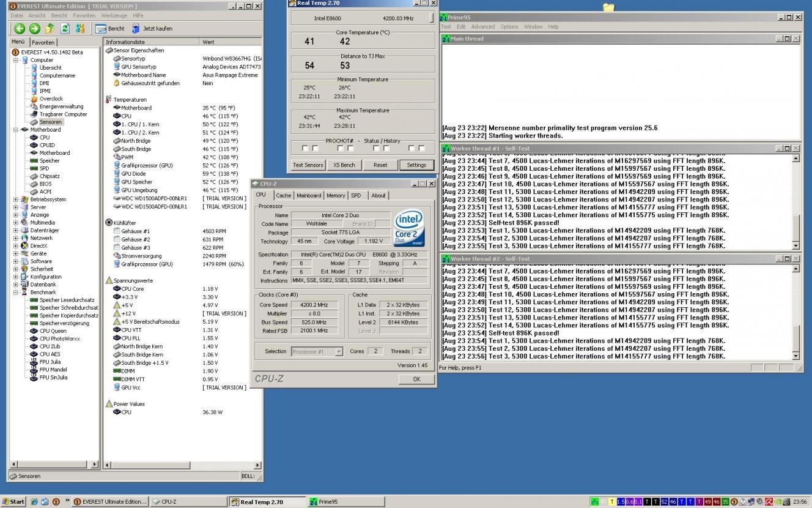Expand the Server tree node
812x508 pixels.
[16, 207]
